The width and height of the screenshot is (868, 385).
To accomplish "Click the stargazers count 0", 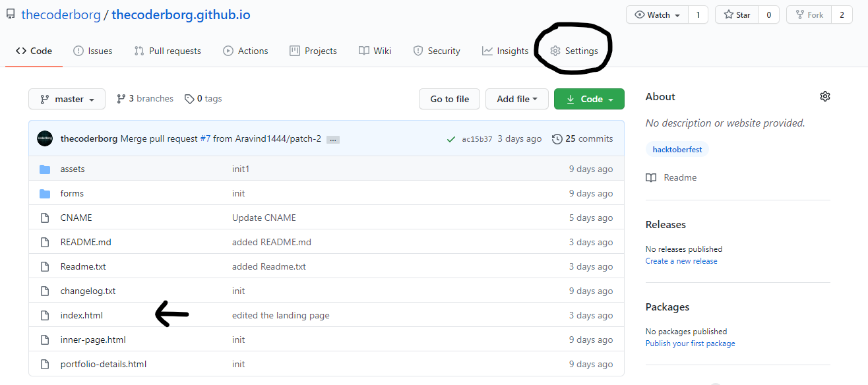I will (768, 15).
